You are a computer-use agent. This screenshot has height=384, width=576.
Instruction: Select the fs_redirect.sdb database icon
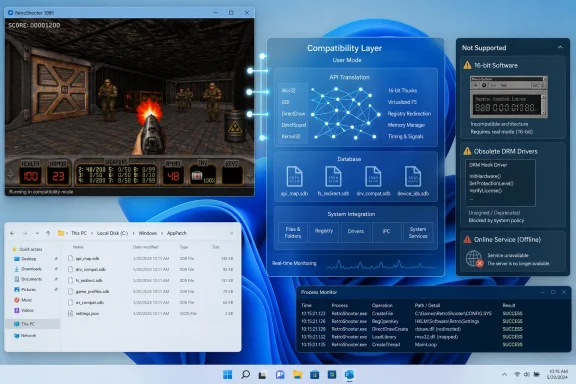[333, 177]
